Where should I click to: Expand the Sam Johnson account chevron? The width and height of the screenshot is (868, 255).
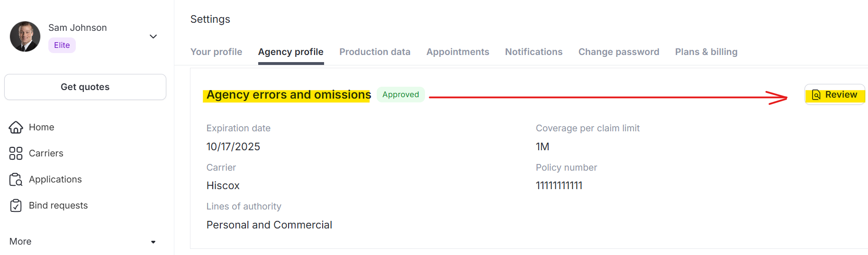153,36
